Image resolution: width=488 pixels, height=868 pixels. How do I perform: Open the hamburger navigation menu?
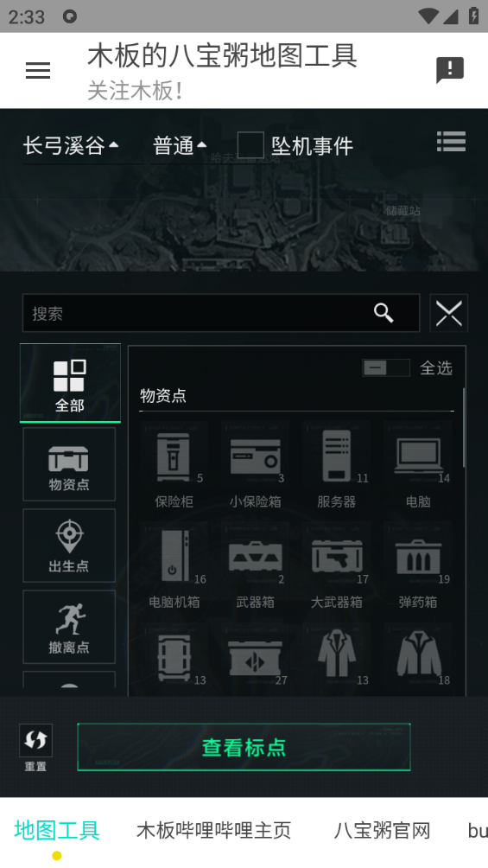click(x=38, y=70)
